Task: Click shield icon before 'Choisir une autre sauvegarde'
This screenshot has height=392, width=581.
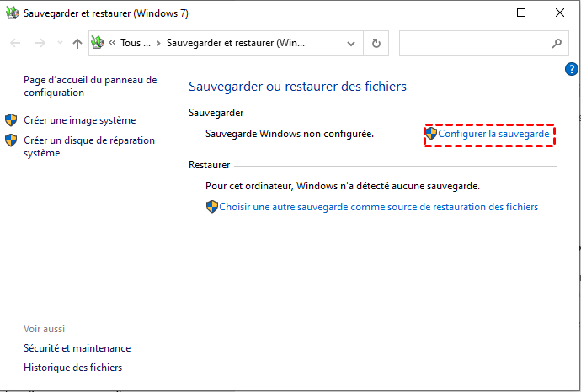Action: (x=212, y=207)
